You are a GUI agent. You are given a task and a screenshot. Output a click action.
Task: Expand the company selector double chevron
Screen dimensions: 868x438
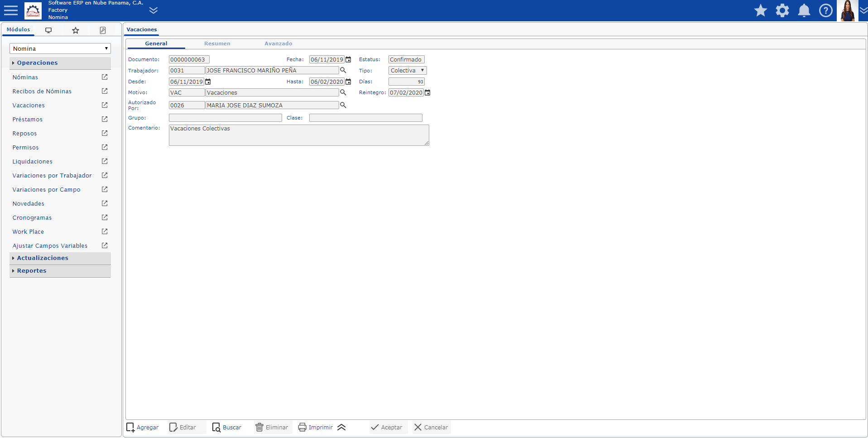pos(153,10)
